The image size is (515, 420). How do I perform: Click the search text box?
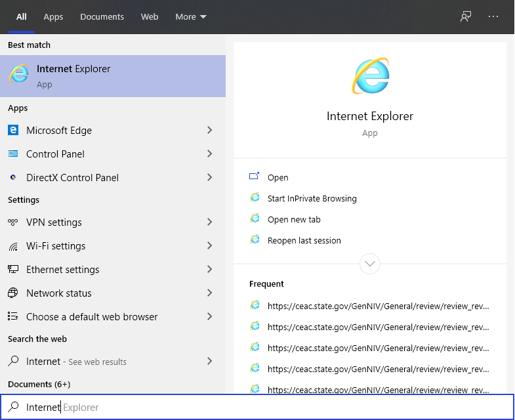262,408
